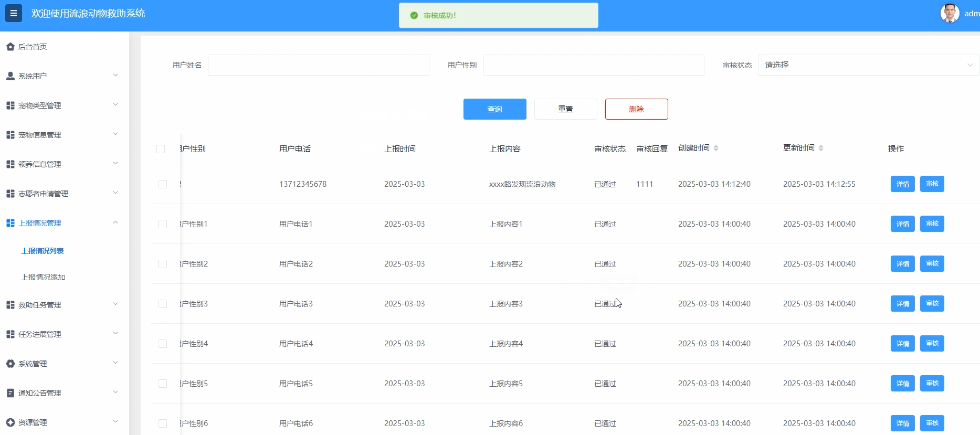Click the gear icon beside 系统管理

[x=10, y=364]
